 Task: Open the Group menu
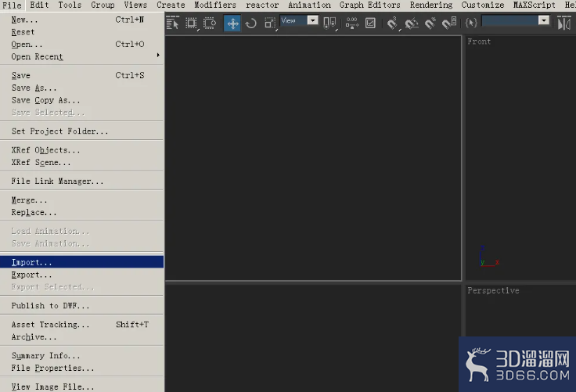click(103, 5)
